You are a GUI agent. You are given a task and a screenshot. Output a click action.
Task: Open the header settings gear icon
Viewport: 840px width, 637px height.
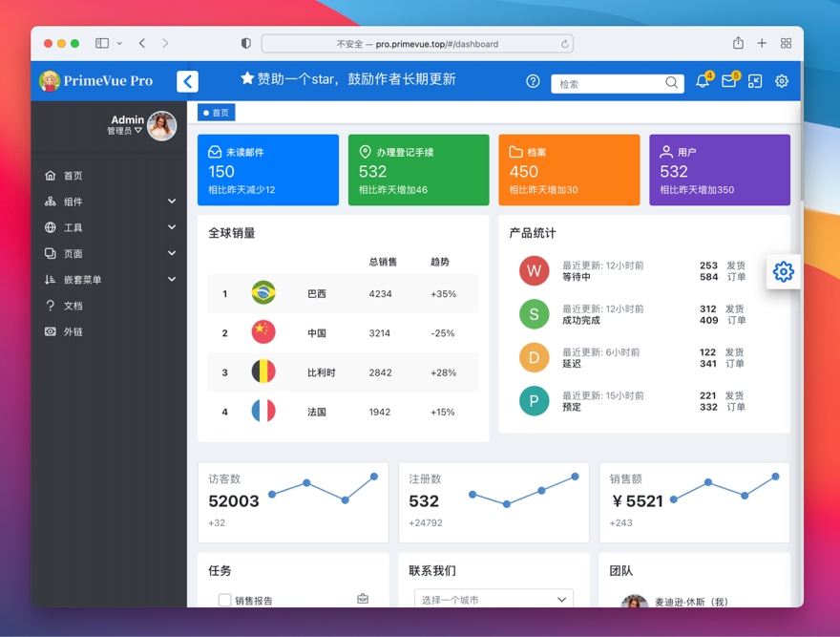pyautogui.click(x=782, y=82)
